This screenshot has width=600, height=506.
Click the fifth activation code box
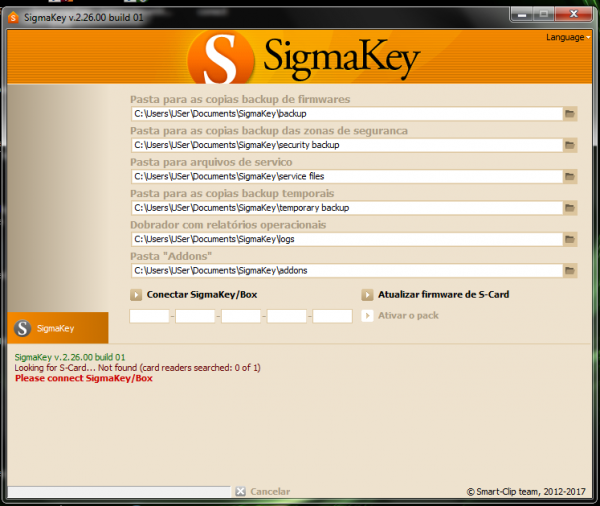tap(333, 316)
